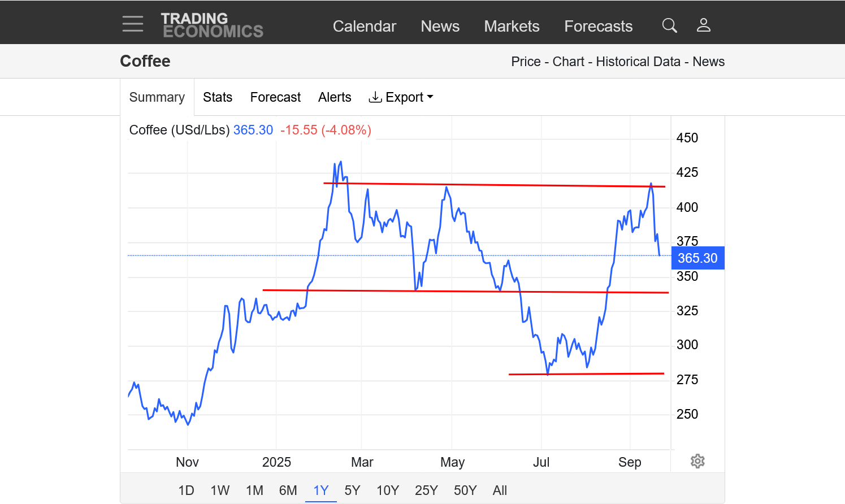Choose the 5Y chart range
This screenshot has height=504, width=845.
tap(352, 490)
